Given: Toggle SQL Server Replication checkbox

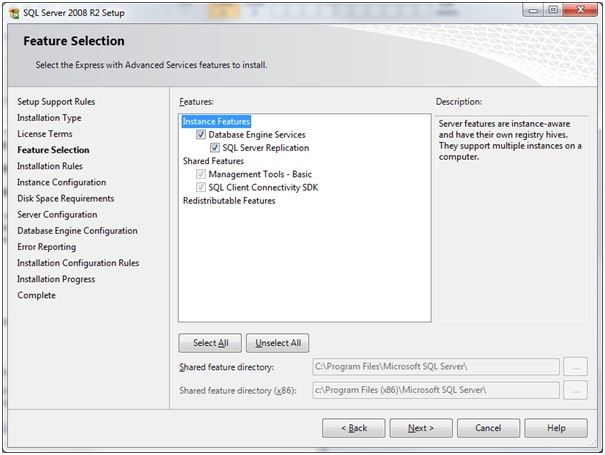Looking at the screenshot, I should pyautogui.click(x=215, y=147).
